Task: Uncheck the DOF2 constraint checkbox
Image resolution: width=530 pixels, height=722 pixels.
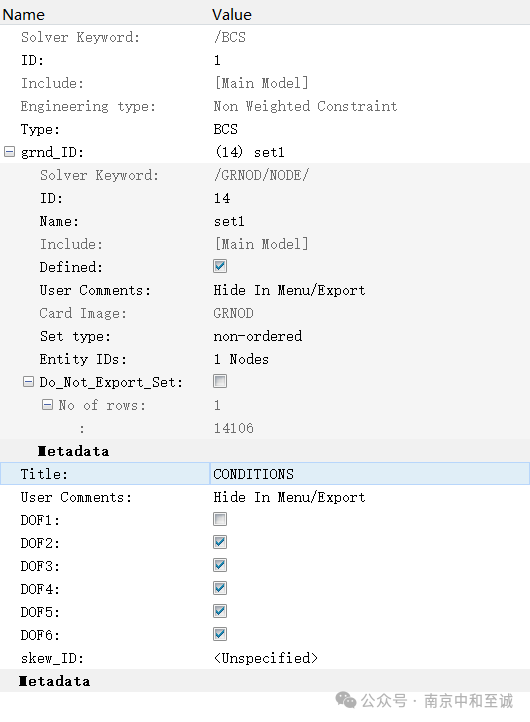Action: [220, 542]
